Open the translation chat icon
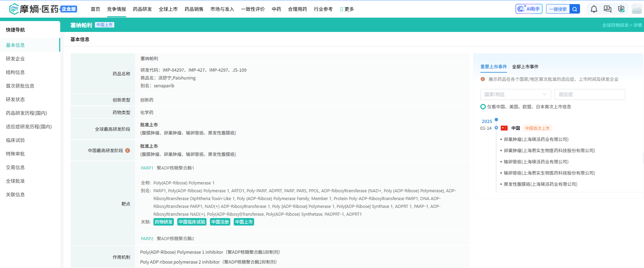 tap(608, 9)
